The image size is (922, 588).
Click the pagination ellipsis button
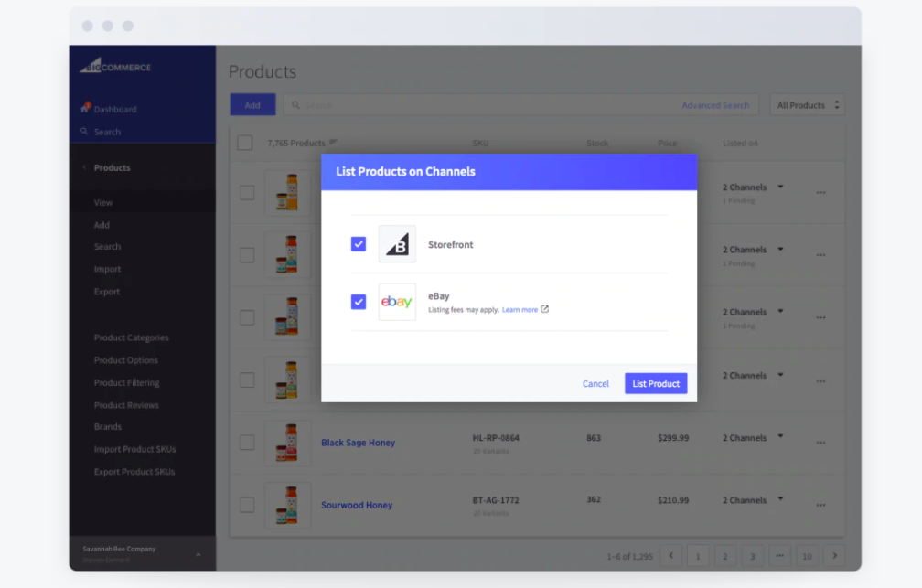779,556
